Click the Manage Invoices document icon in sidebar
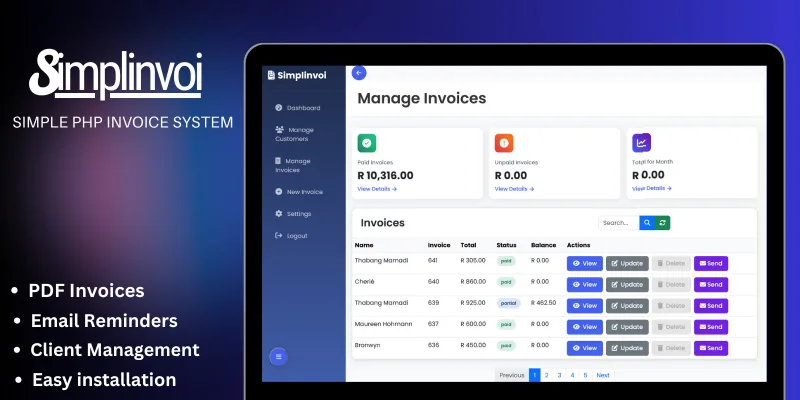Viewport: 800px width, 400px height. 278,161
